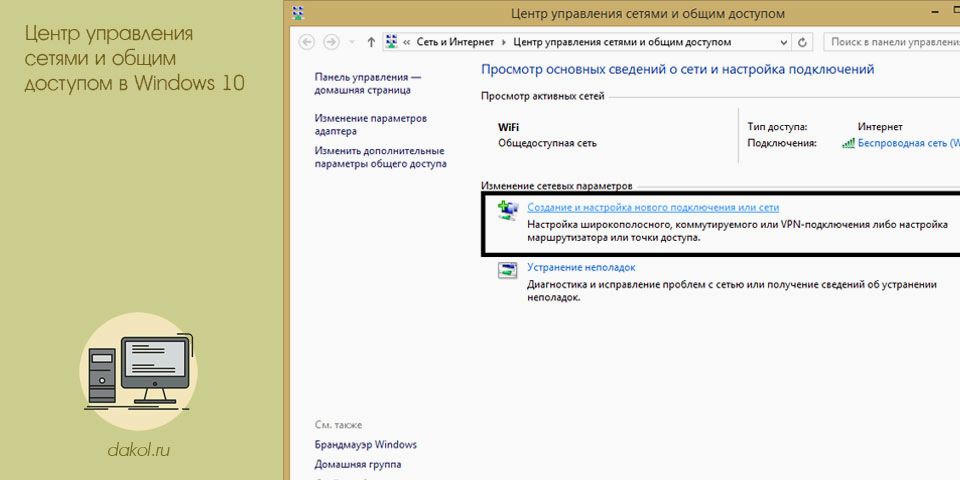Select 'Сеть и Интернет' in the breadcrumb
The image size is (960, 480).
[x=455, y=42]
